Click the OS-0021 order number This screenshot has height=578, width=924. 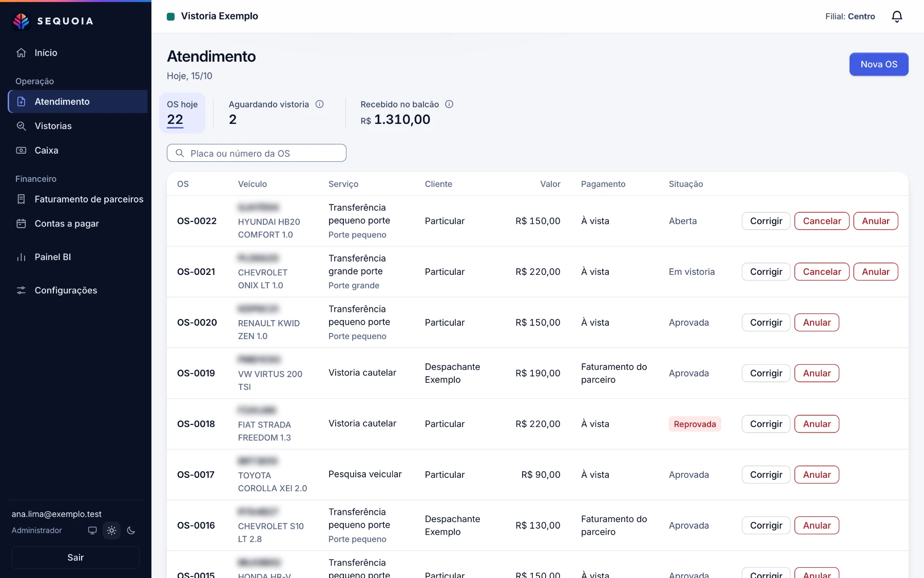[196, 272]
